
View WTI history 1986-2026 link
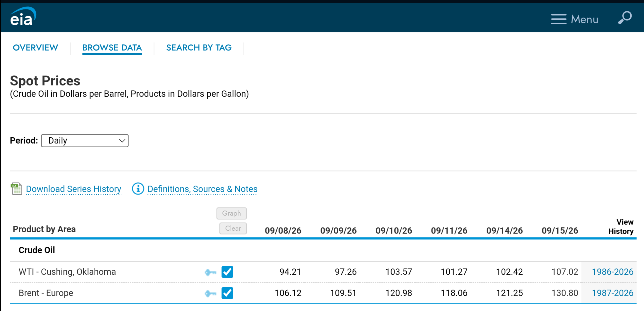[x=613, y=272]
